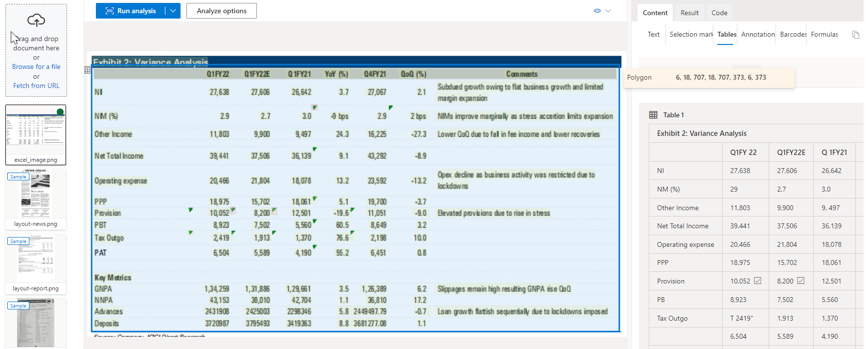Click the Table 1 grid icon

[x=653, y=115]
